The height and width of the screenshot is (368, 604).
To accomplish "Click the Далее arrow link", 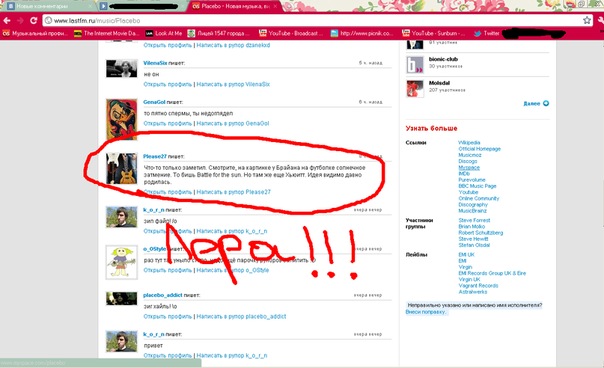I will pyautogui.click(x=536, y=103).
